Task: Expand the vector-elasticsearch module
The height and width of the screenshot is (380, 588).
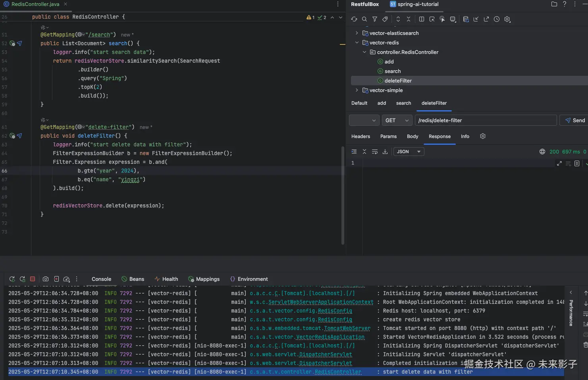Action: [357, 33]
